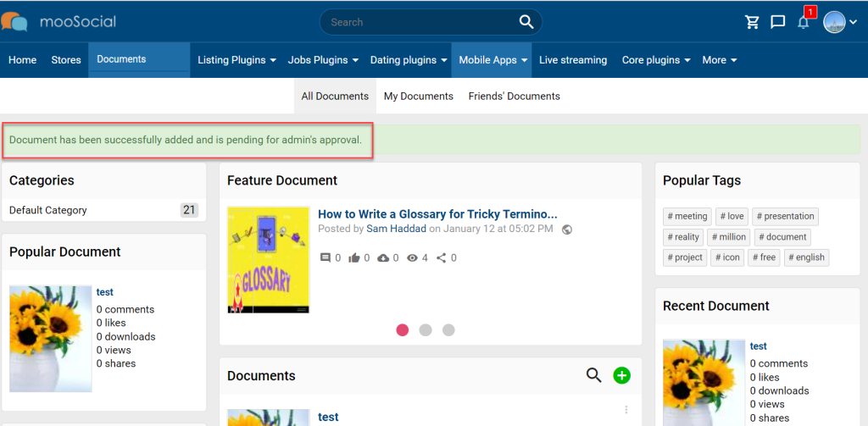This screenshot has height=426, width=868.
Task: Select the first carousel dot
Action: tap(403, 329)
